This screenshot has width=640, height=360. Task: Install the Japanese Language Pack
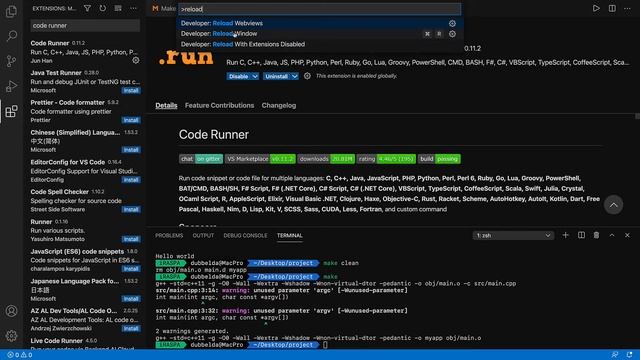pos(131,299)
